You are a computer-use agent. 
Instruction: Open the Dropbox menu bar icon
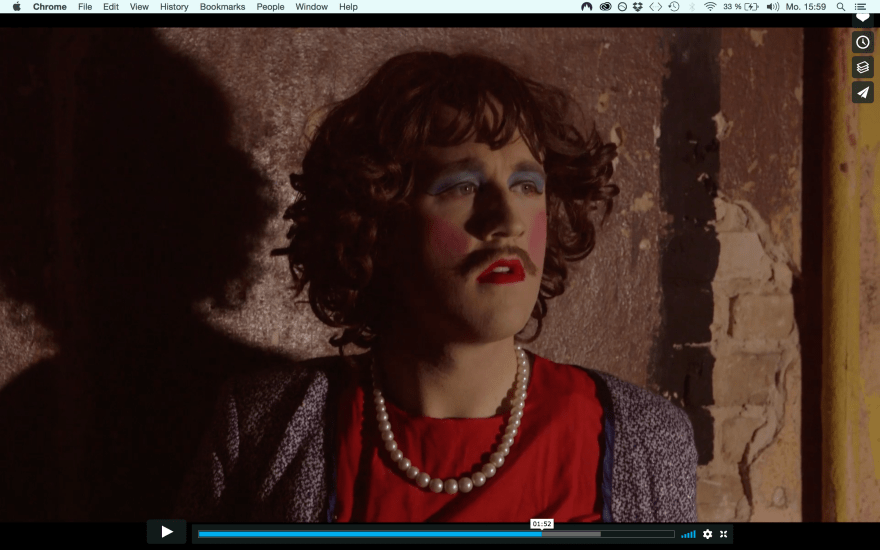(x=638, y=7)
